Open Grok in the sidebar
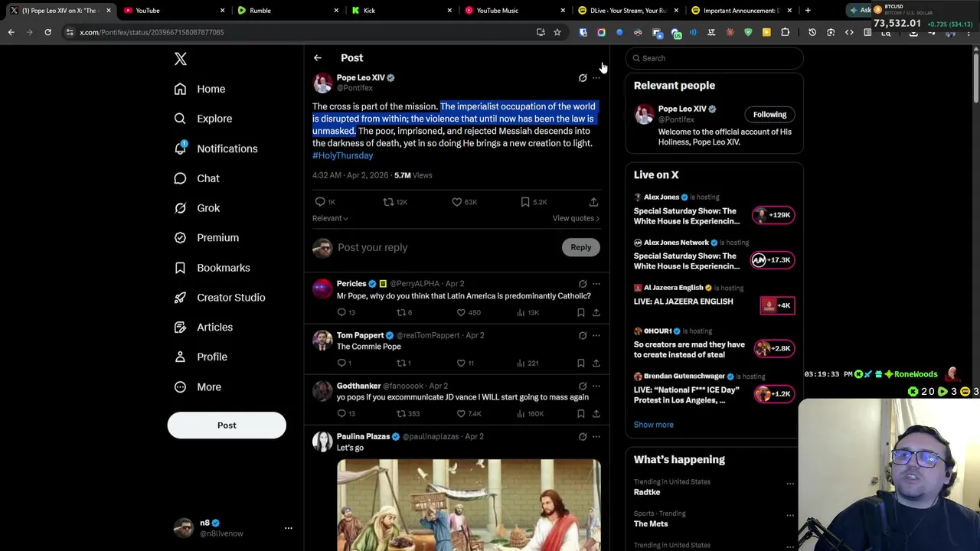This screenshot has width=980, height=551. (197, 208)
